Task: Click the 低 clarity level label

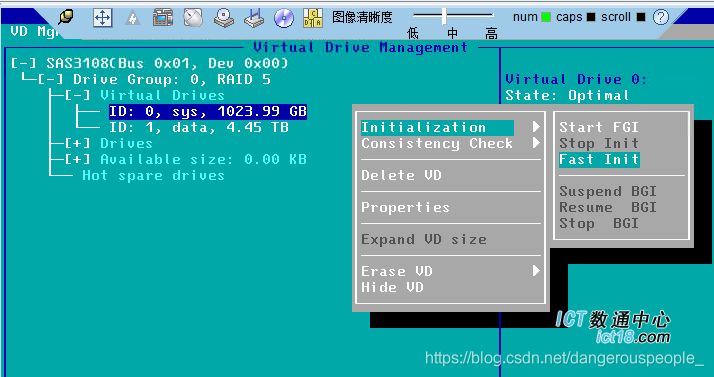Action: (413, 34)
